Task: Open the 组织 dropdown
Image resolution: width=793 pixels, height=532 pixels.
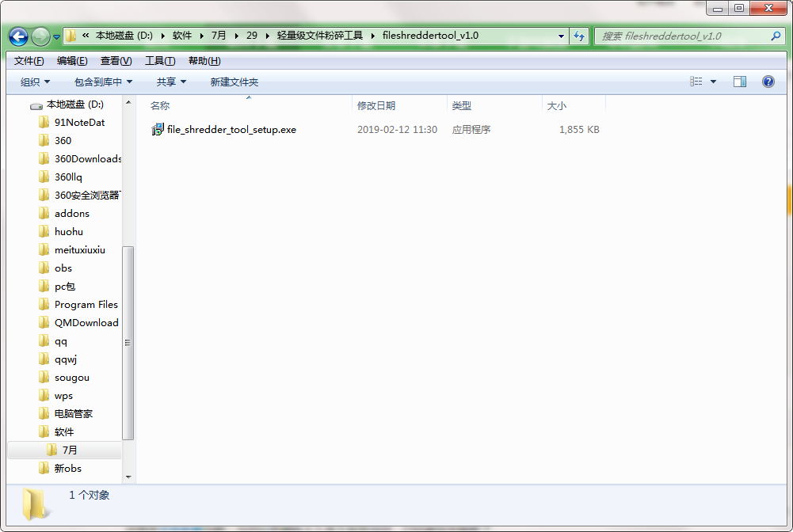Action: (35, 82)
